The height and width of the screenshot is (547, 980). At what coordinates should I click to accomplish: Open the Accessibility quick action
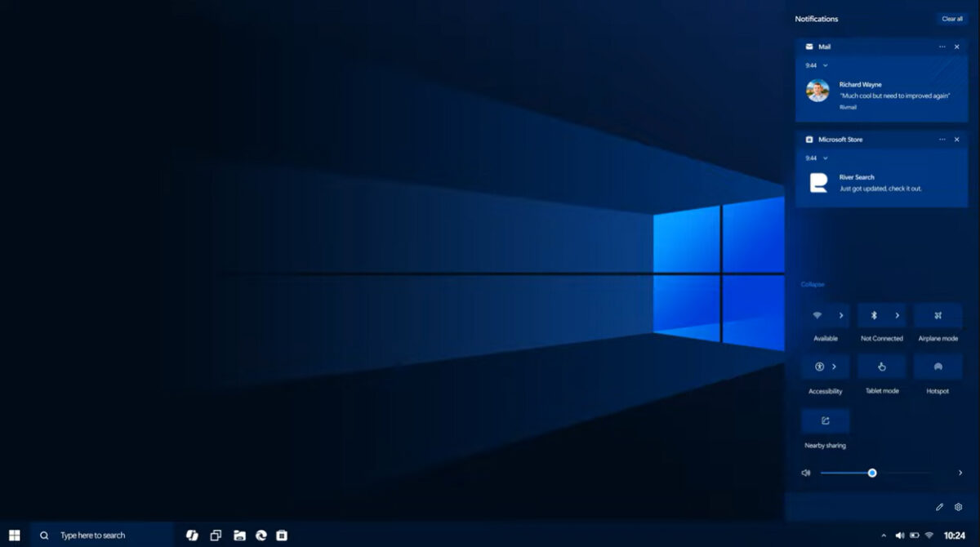coord(820,367)
